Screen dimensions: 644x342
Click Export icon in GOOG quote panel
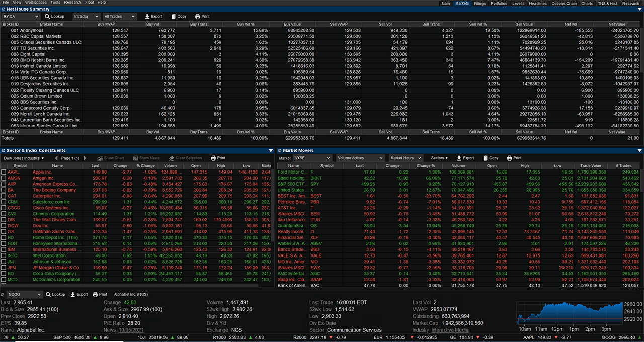pyautogui.click(x=72, y=294)
